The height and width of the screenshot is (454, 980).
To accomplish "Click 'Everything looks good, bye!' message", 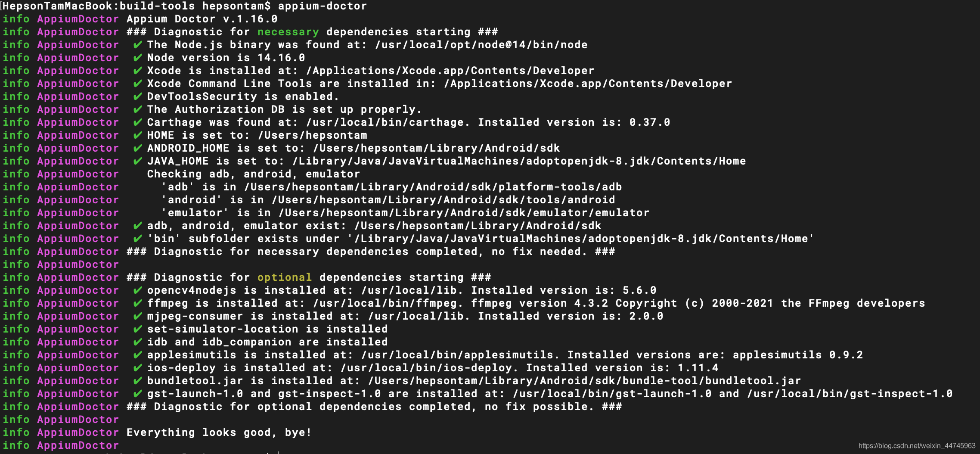I will (x=219, y=432).
